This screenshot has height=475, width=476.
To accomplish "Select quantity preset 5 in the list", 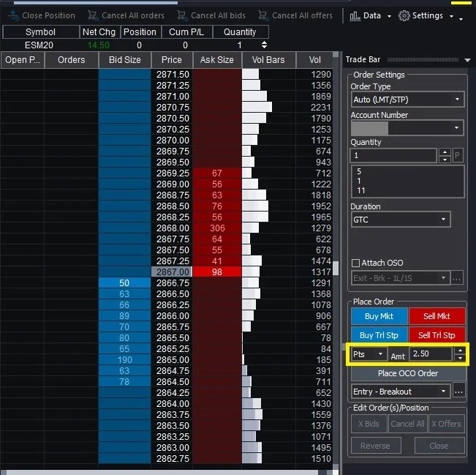I will [x=359, y=171].
